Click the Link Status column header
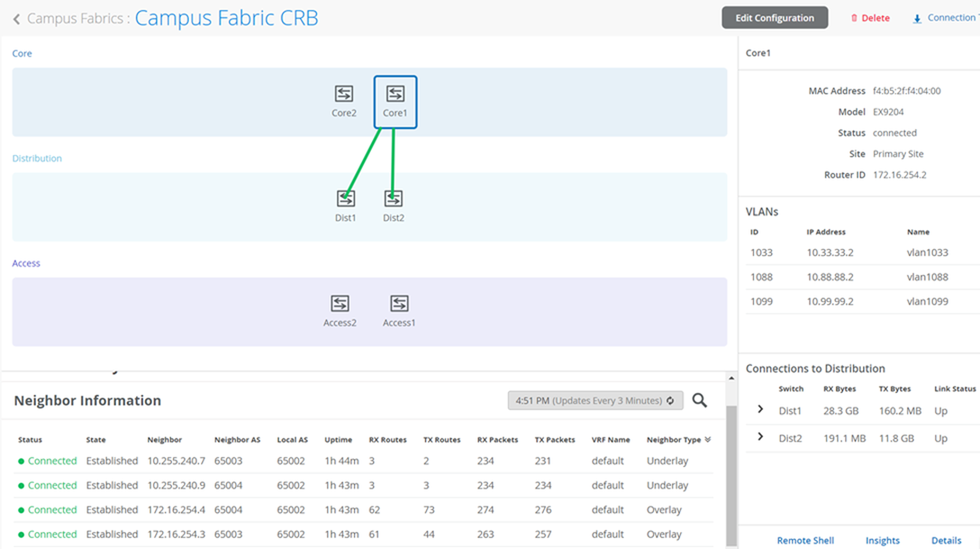This screenshot has height=549, width=980. [x=955, y=389]
